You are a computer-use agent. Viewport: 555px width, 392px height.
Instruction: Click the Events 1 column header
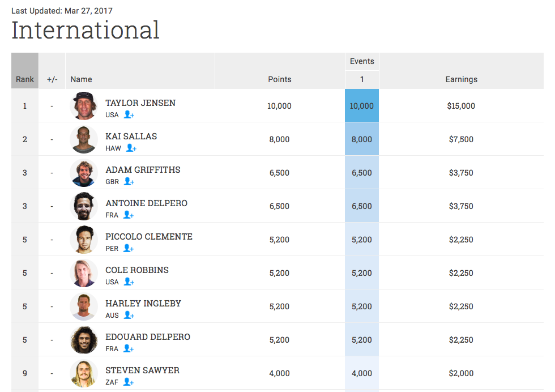[362, 79]
